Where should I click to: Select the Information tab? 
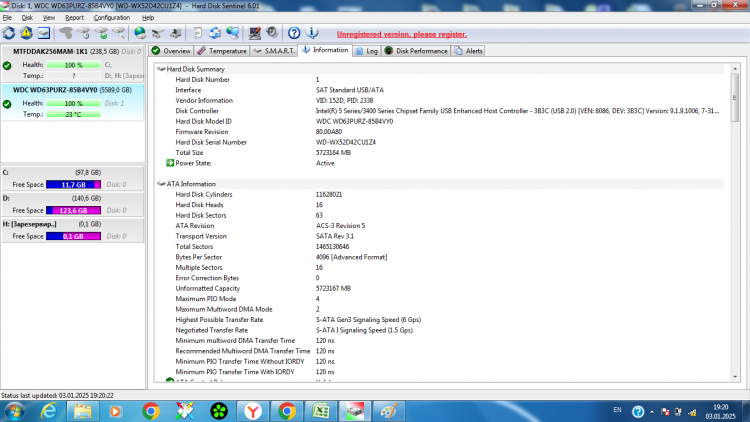click(x=325, y=50)
